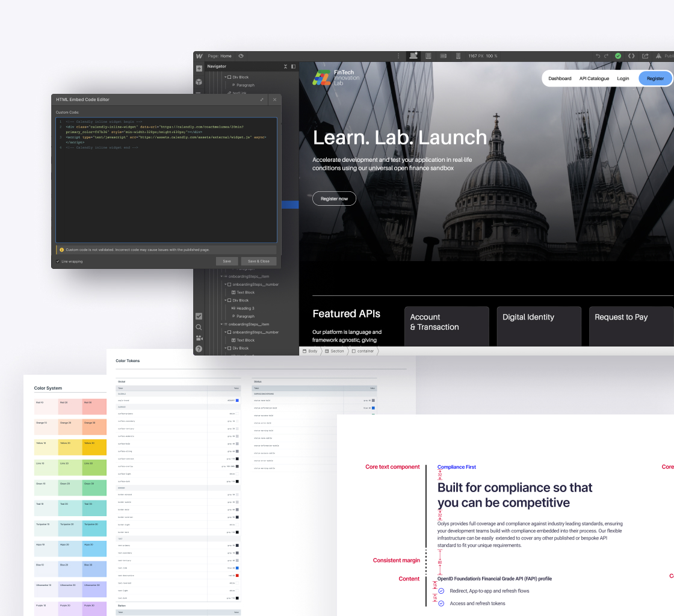Click API Catalogue in the site navigation
Screen dimensions: 674x616
click(x=594, y=79)
